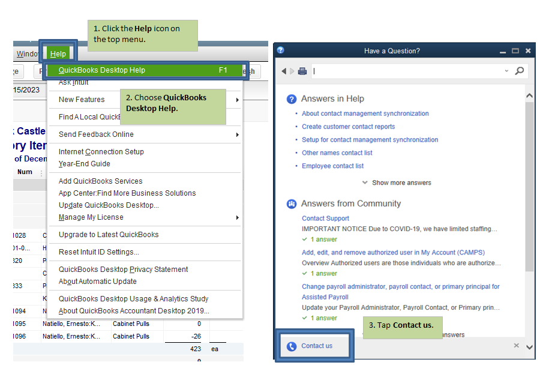
Task: Open Create customer contact reports link
Action: (x=348, y=127)
